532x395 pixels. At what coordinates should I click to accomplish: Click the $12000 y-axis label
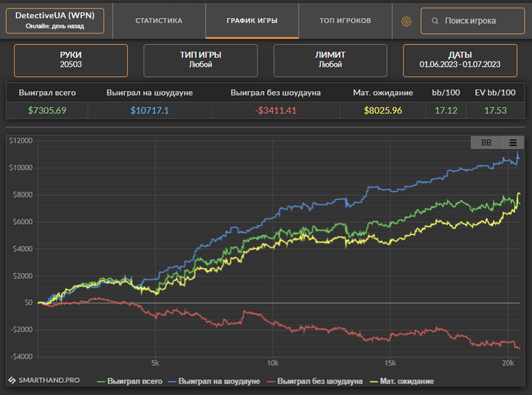[21, 141]
